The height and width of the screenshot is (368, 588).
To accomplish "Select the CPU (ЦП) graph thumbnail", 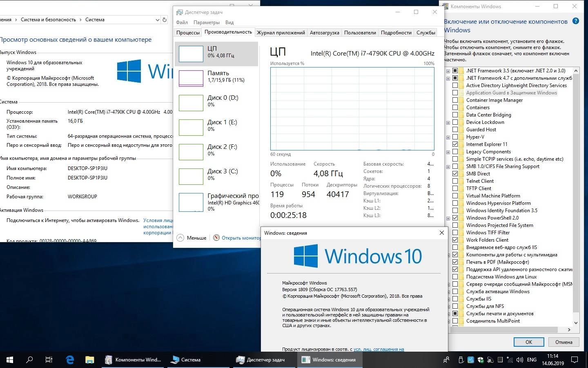I will tap(191, 54).
